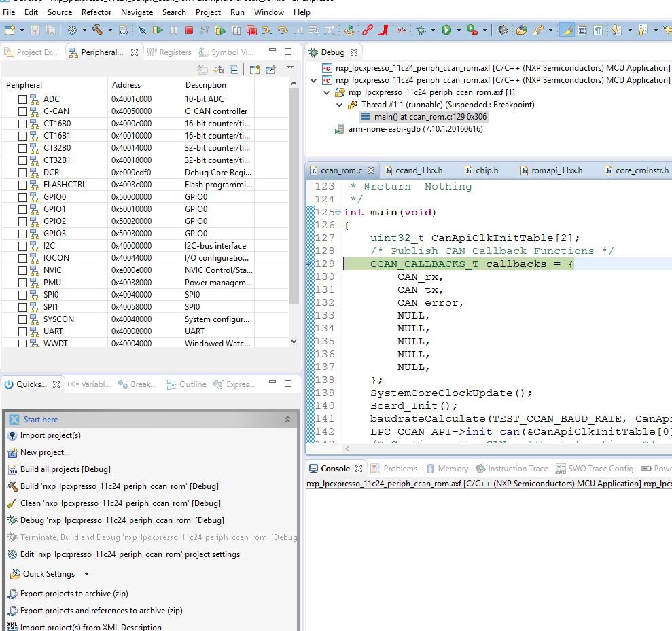Click the red Terminate debug button
Screen dimensions: 672x631
[189, 30]
